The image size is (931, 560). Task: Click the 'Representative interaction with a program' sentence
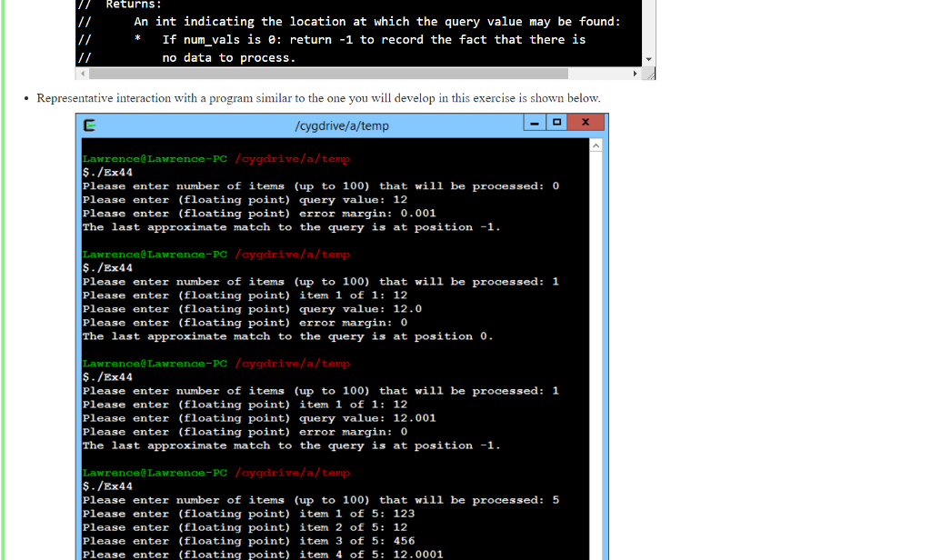[318, 98]
